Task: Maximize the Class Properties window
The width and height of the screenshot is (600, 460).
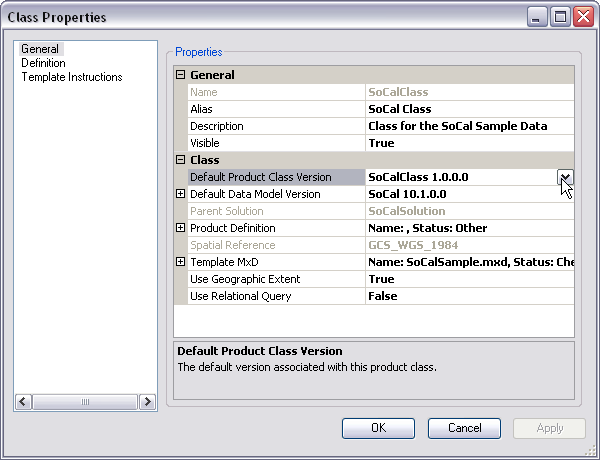Action: pos(560,16)
